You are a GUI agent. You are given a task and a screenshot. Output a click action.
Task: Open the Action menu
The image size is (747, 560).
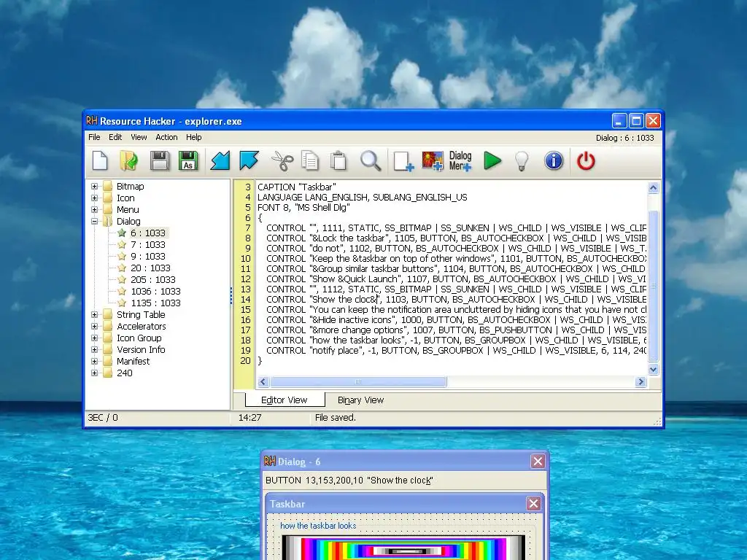click(167, 137)
